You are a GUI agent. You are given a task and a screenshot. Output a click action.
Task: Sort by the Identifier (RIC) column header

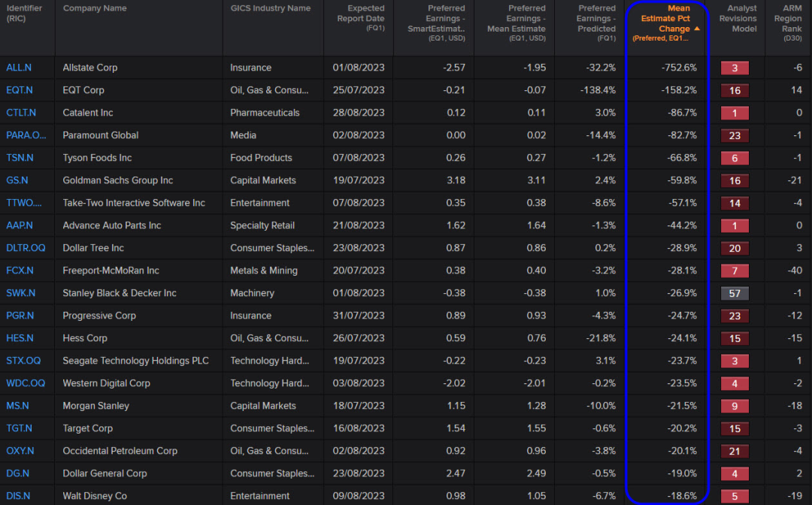click(24, 14)
